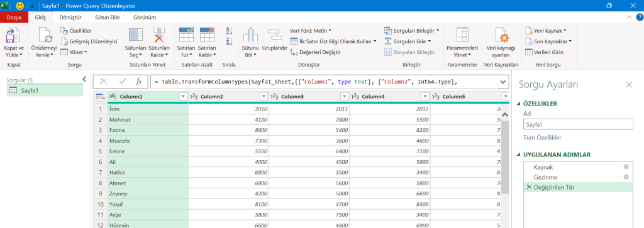Collapse the Sorgular pane
Viewport: 644px width, 228px height.
tap(85, 79)
